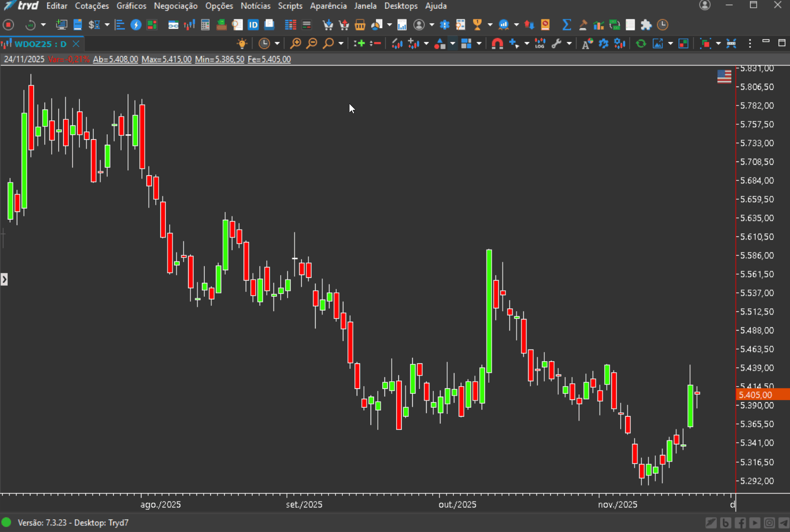Open the blue horizontal bars icon
The height and width of the screenshot is (532, 790).
119,25
